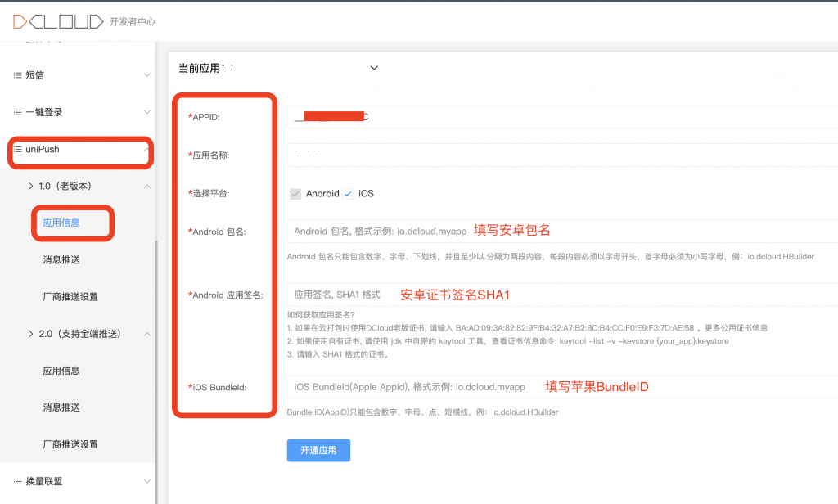Screen dimensions: 838x504
Task: Click the list icon beside uniPush
Action: click(17, 150)
